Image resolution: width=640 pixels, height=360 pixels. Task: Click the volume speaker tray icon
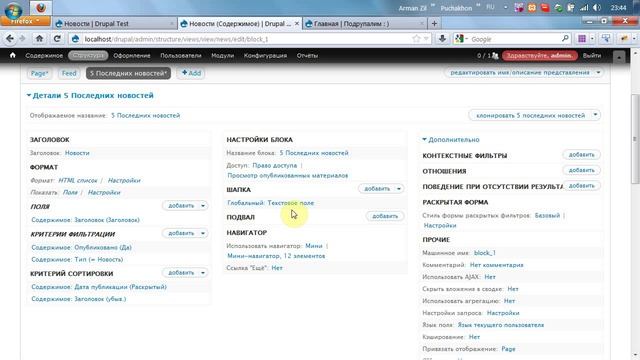tap(597, 8)
